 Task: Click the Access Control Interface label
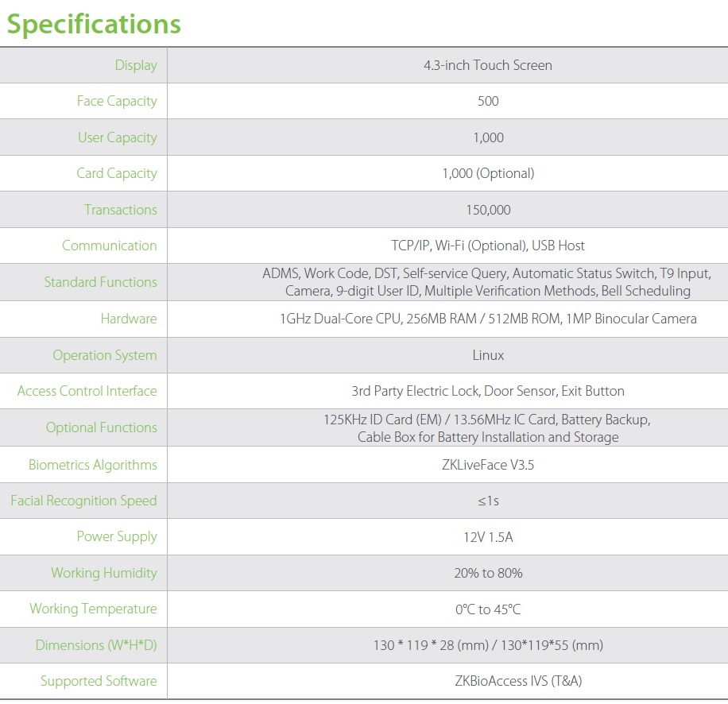pyautogui.click(x=87, y=391)
